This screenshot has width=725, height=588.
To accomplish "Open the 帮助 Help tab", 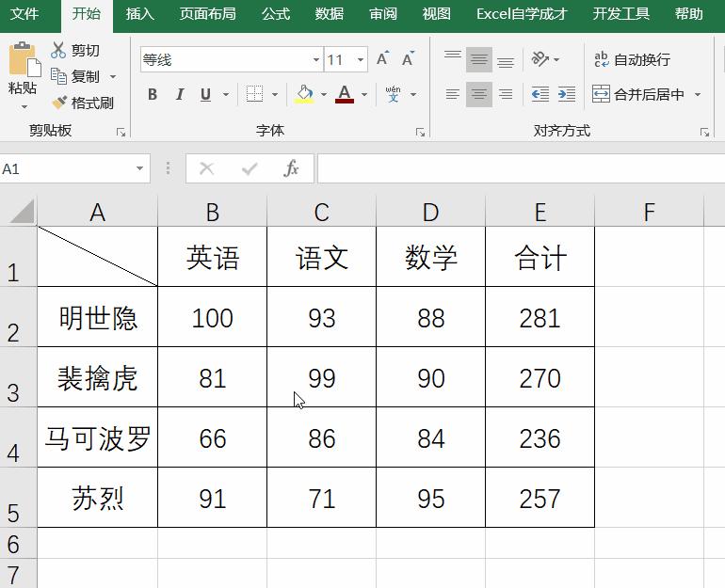I will point(688,14).
